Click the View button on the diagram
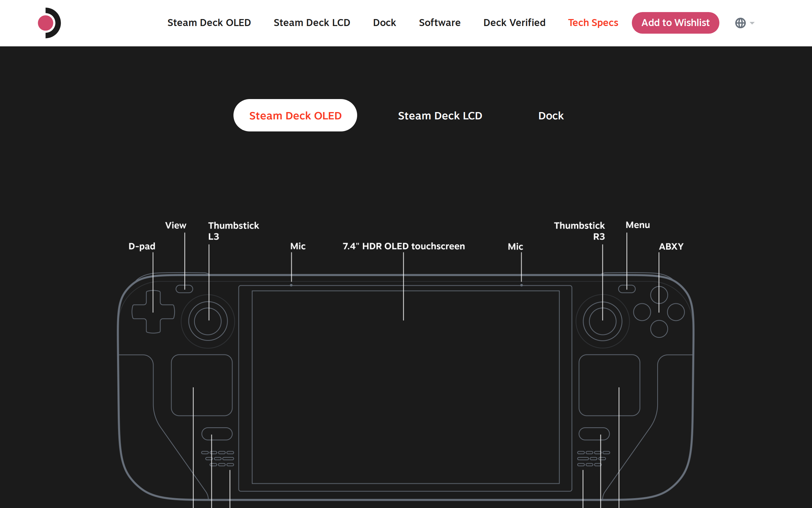Viewport: 812px width, 508px height. (x=184, y=289)
